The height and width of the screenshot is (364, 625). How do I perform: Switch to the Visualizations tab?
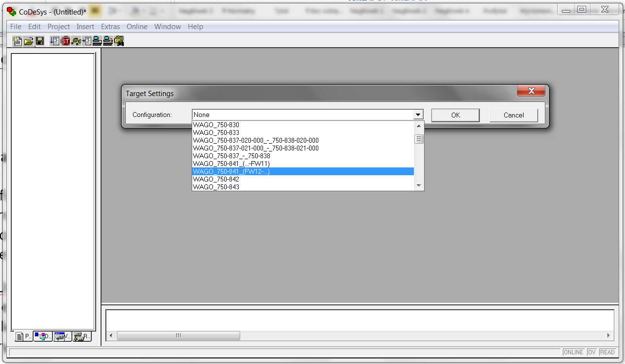coord(63,336)
